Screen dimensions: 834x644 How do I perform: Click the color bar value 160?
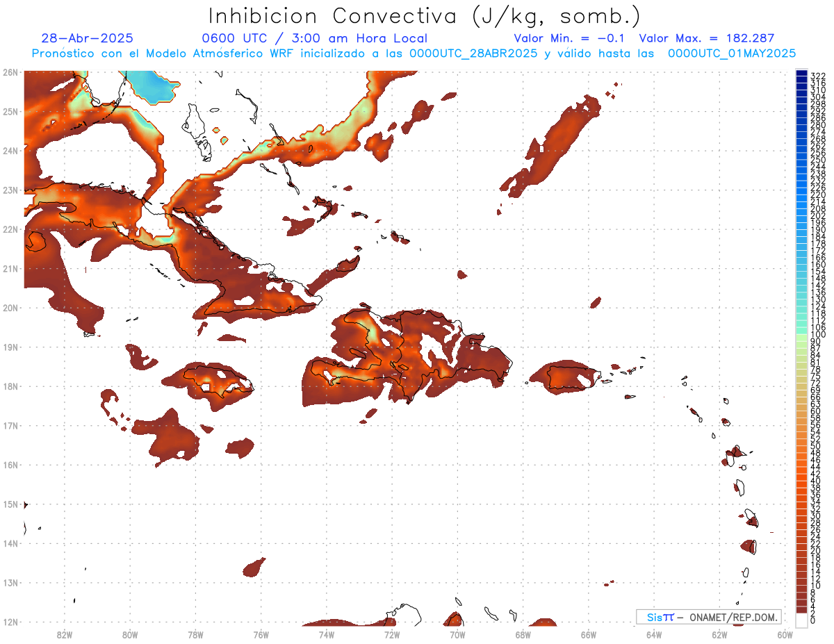[x=818, y=264]
